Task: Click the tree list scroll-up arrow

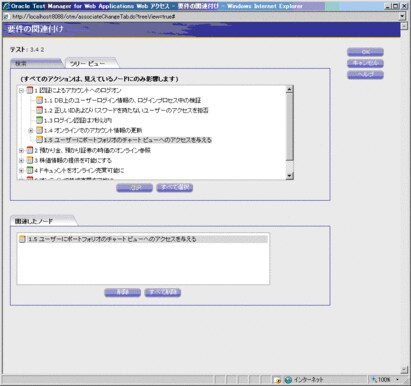Action: pyautogui.click(x=289, y=89)
